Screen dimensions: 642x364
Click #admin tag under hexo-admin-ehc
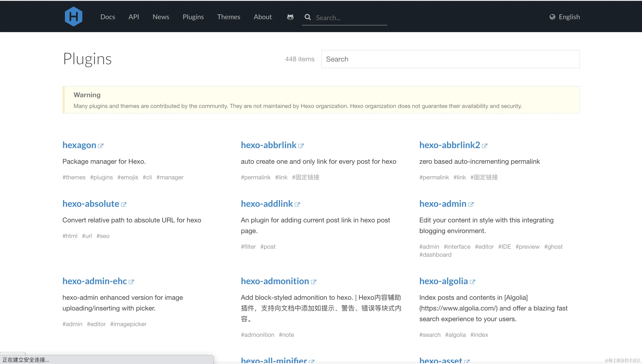[72, 324]
